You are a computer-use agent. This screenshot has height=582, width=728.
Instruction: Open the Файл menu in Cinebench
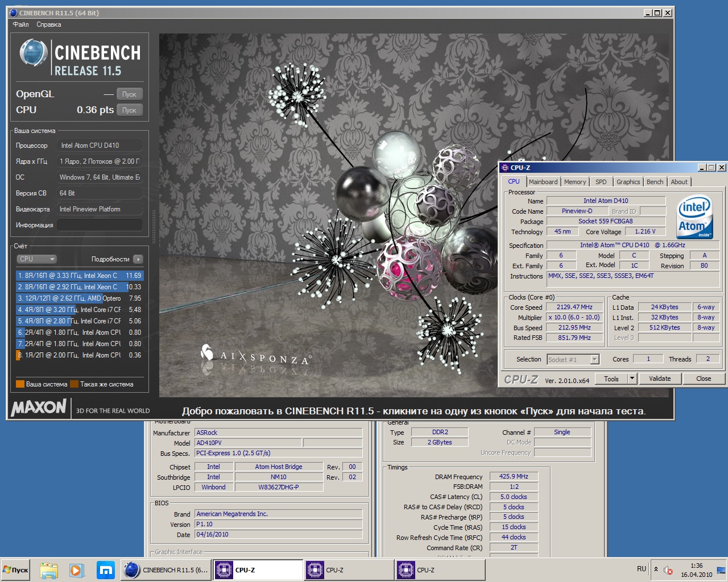[20, 24]
